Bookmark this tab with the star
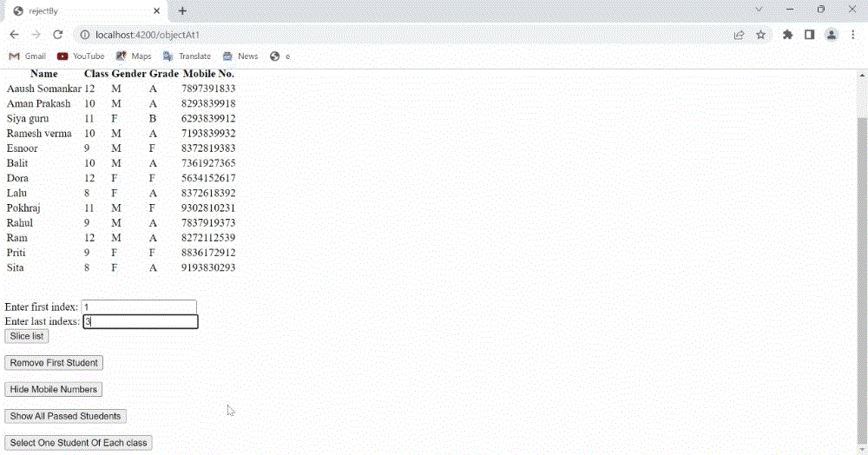Viewport: 868px width, 455px height. tap(760, 35)
